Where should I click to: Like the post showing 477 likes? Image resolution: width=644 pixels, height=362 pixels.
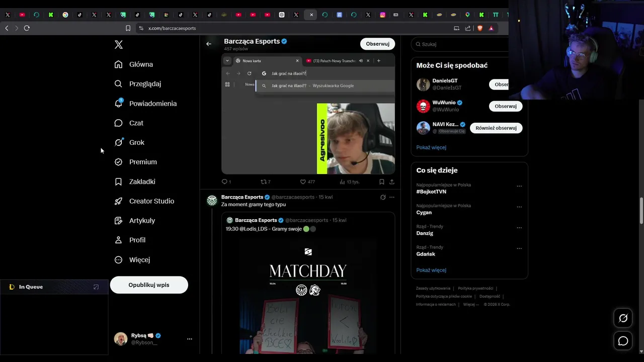coord(307,182)
